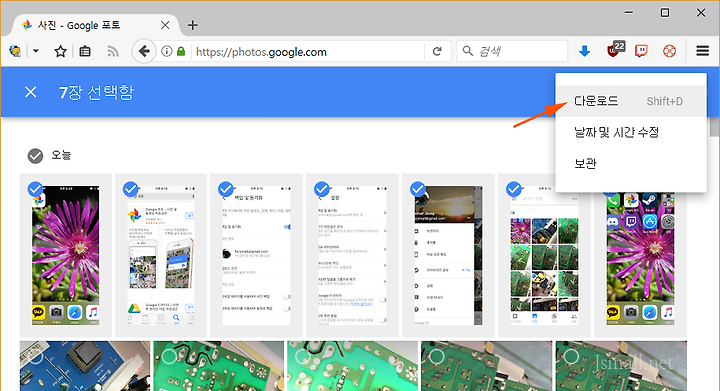Close the browser window
The height and width of the screenshot is (391, 720).
point(701,12)
